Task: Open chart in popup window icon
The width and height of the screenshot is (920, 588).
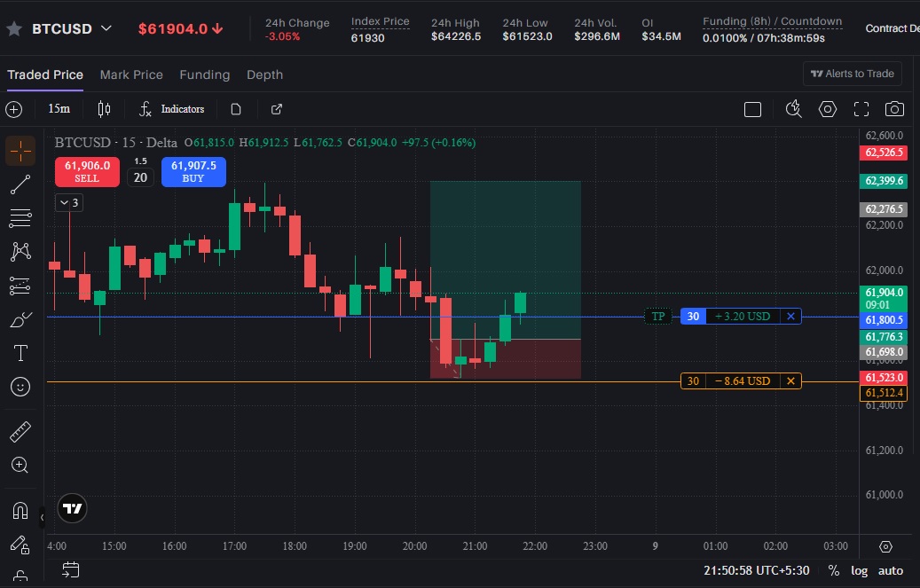Action: click(x=276, y=109)
